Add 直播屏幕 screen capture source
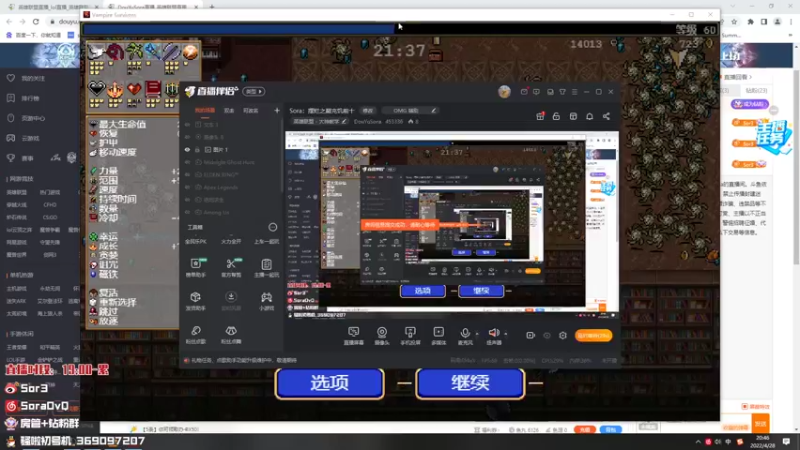 (x=354, y=336)
